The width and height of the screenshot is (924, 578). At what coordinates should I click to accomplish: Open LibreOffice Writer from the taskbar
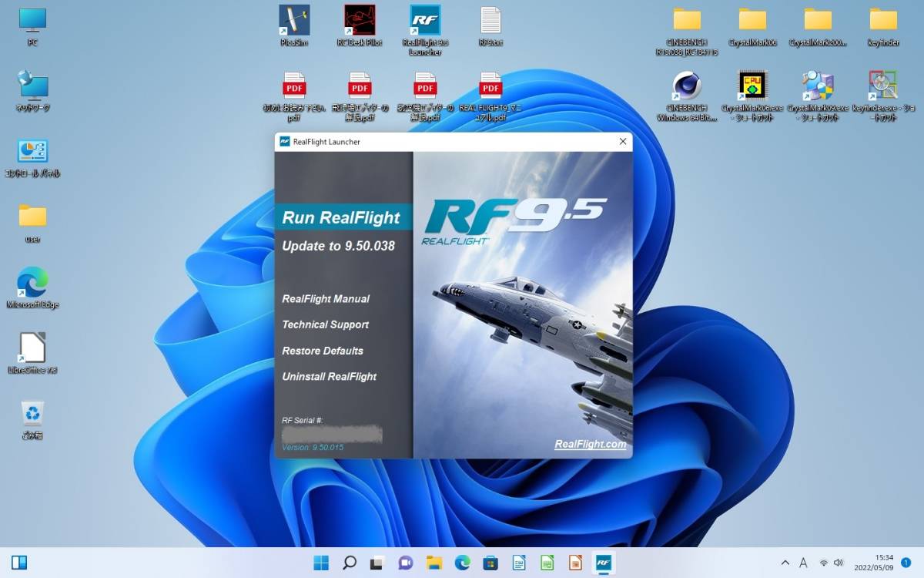519,563
